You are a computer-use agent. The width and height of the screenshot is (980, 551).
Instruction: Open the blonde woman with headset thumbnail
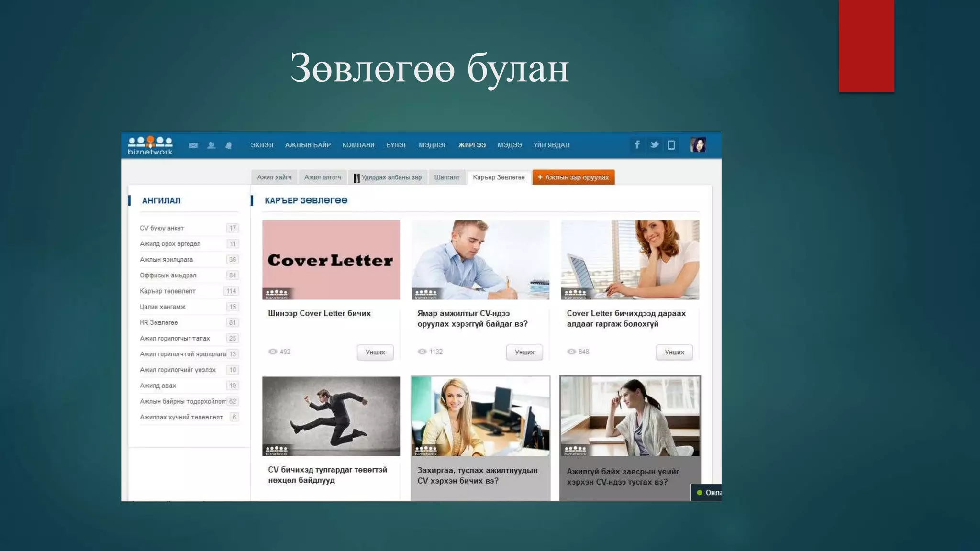480,416
